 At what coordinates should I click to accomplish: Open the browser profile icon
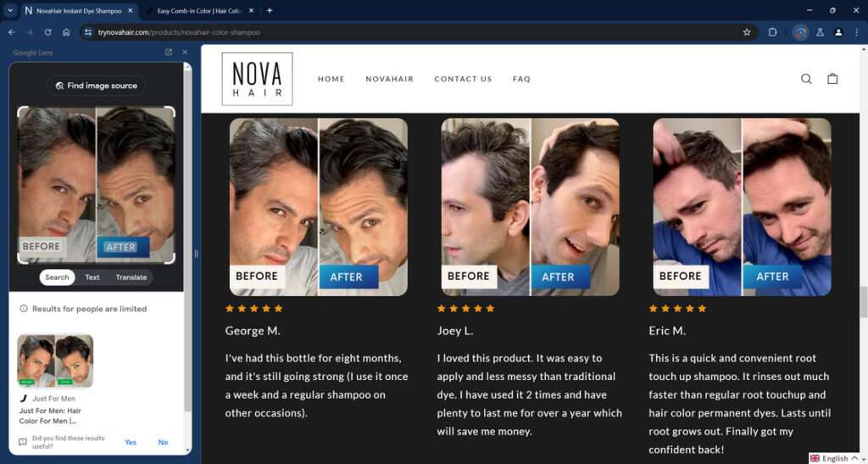[838, 32]
